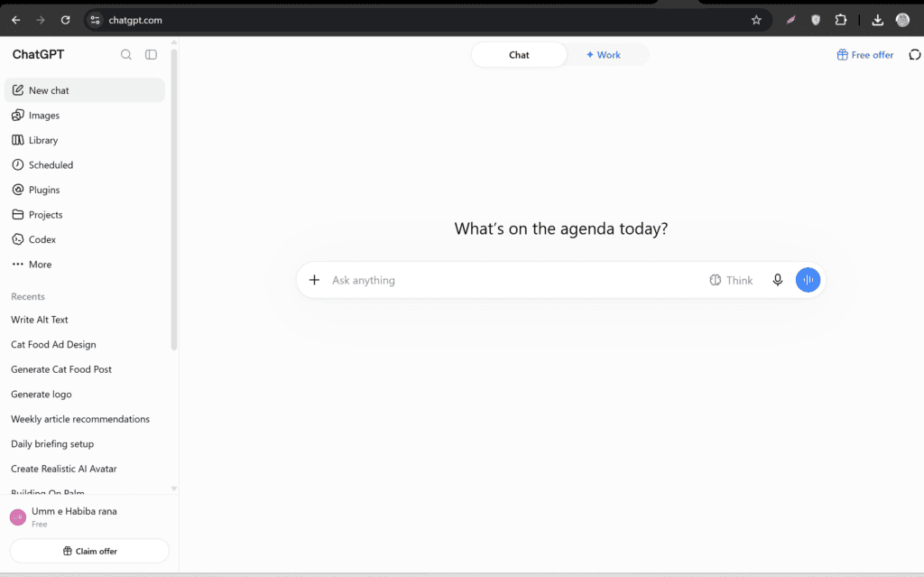The width and height of the screenshot is (924, 577).
Task: Open the 'Write Alt Text' chat
Action: click(x=85, y=319)
